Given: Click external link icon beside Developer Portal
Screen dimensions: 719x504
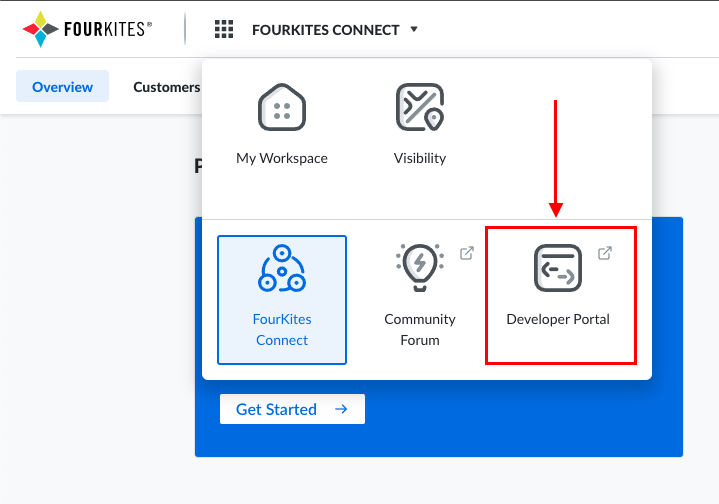Looking at the screenshot, I should click(605, 253).
